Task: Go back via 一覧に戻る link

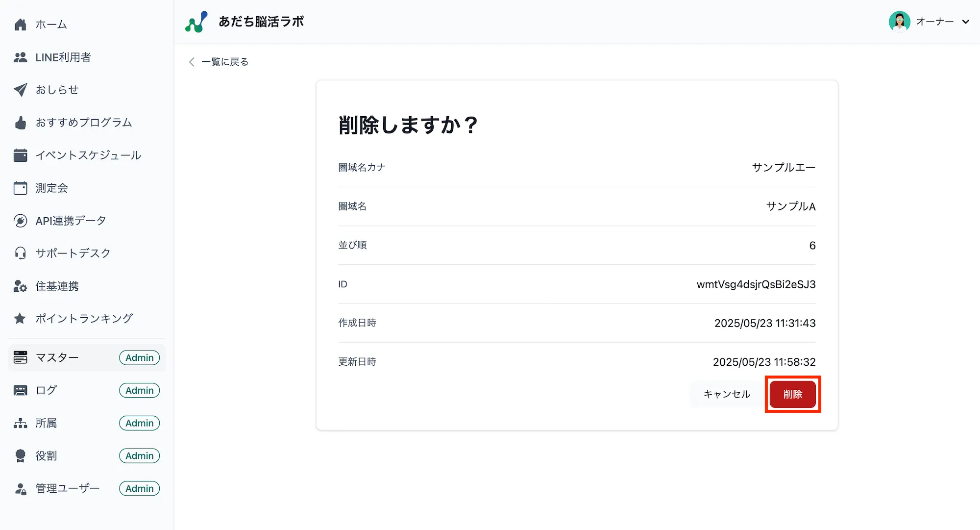Action: (x=218, y=62)
